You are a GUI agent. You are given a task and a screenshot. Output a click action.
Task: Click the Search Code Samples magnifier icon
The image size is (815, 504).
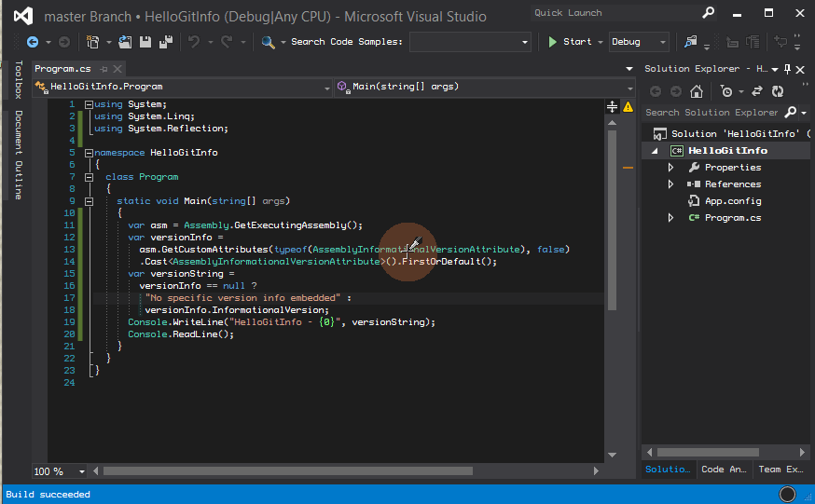tap(268, 42)
